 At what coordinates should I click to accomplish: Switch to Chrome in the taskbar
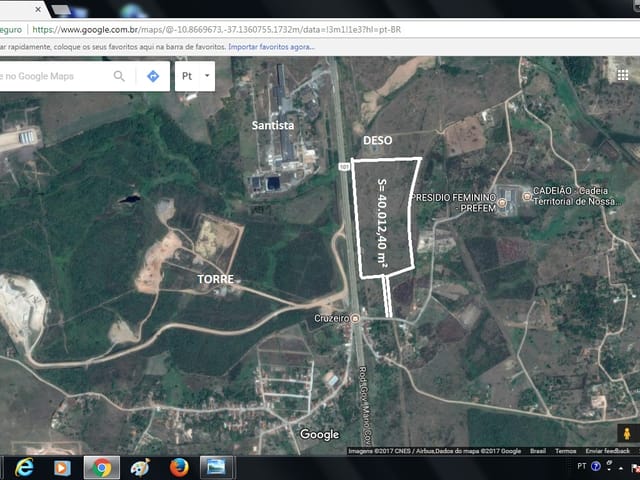point(102,468)
